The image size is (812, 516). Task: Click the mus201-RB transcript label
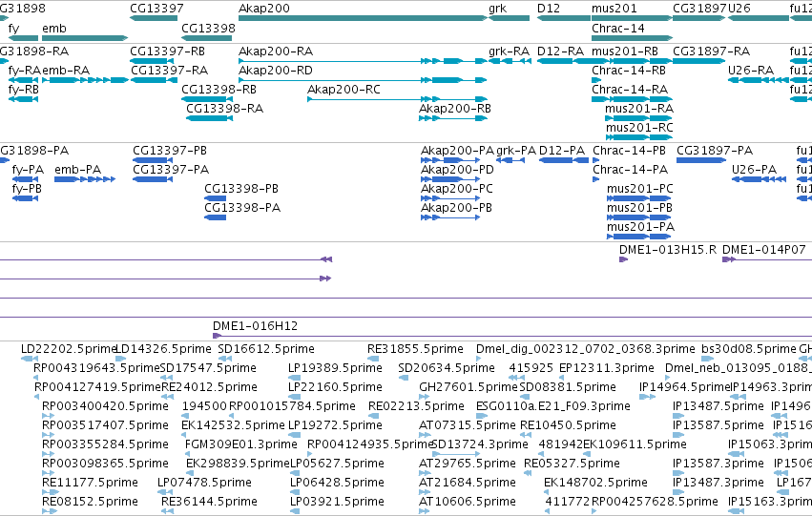[x=625, y=52]
